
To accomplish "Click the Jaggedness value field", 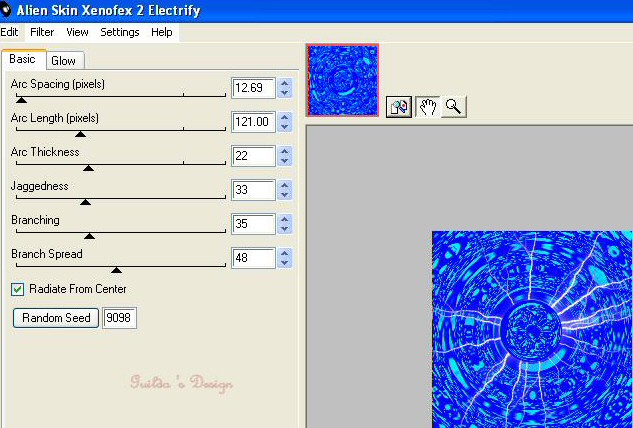I will pyautogui.click(x=254, y=190).
